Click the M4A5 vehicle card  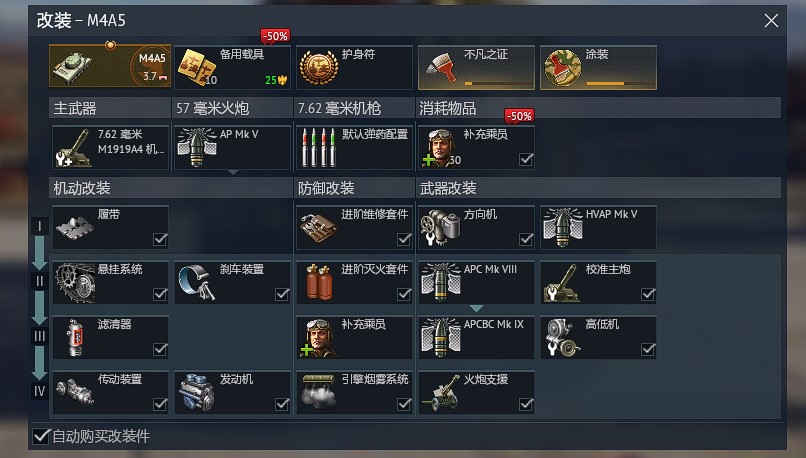coord(110,65)
